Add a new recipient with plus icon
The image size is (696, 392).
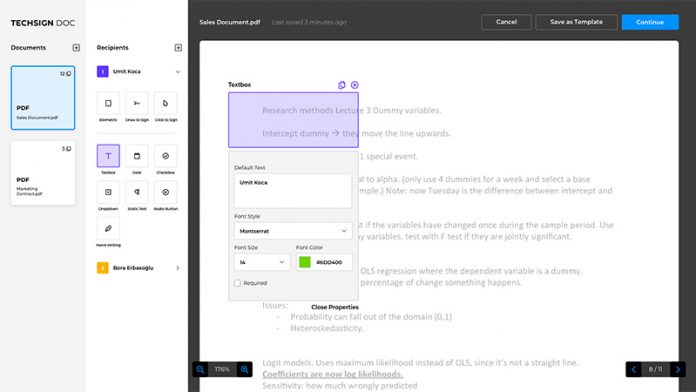[x=178, y=48]
